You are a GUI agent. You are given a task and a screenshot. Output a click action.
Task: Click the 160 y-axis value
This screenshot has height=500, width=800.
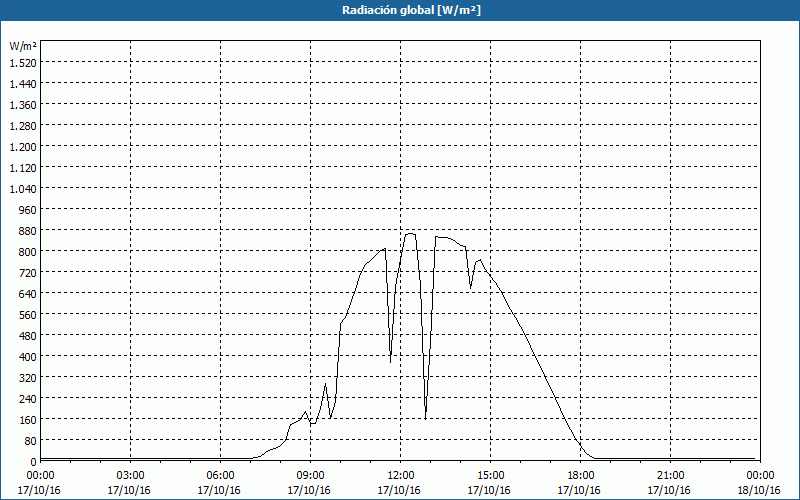pos(28,419)
